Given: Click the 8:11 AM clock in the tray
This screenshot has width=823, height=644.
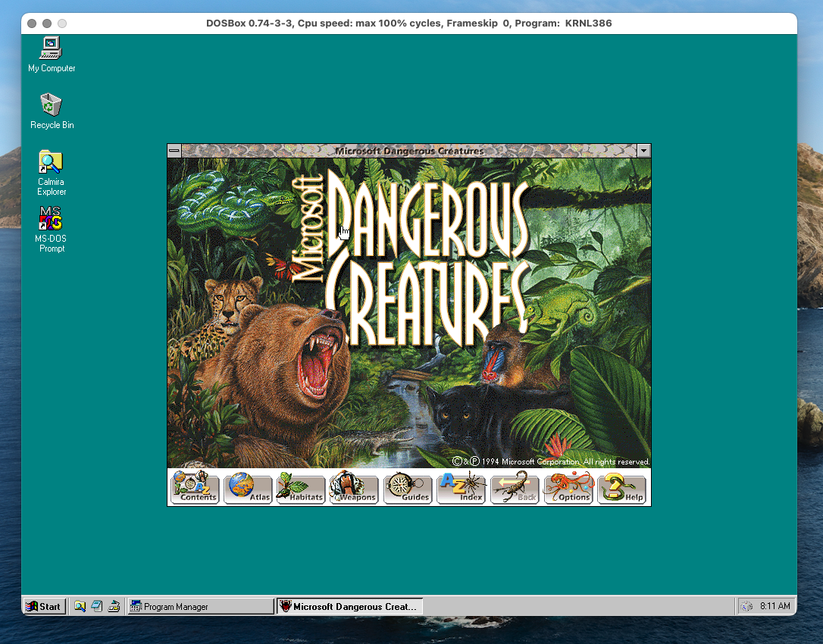Looking at the screenshot, I should click(x=774, y=606).
